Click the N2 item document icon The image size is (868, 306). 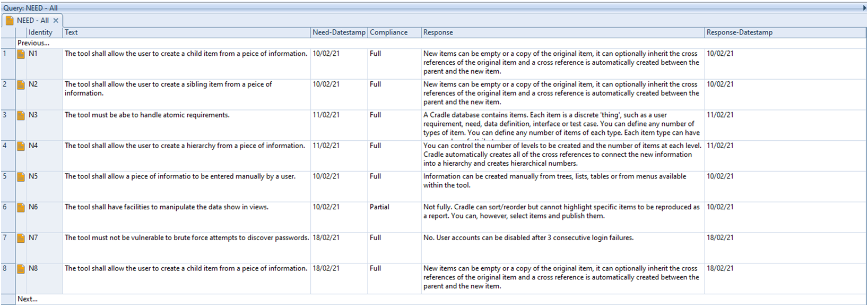[x=21, y=85]
